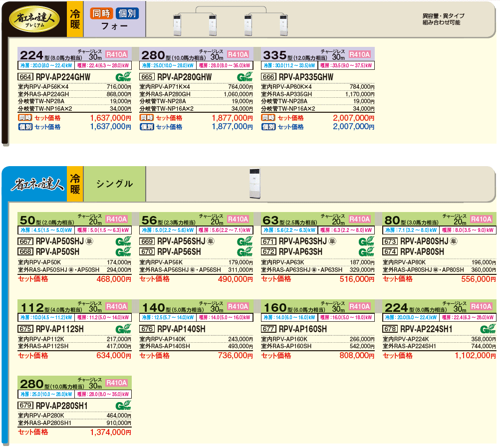Viewport: 500px width, 448px height.
Task: Click the Green mark beside RPV-AP280GHW
Action: click(x=245, y=77)
